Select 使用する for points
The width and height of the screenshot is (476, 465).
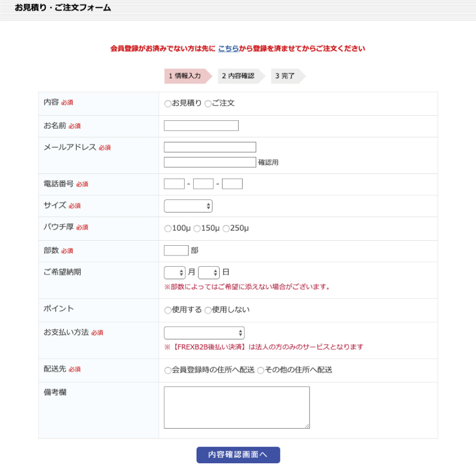coord(168,310)
